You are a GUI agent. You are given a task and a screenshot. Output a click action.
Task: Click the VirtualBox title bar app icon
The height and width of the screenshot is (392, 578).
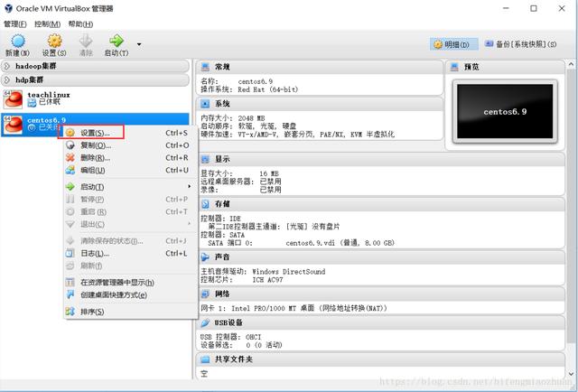[8, 8]
